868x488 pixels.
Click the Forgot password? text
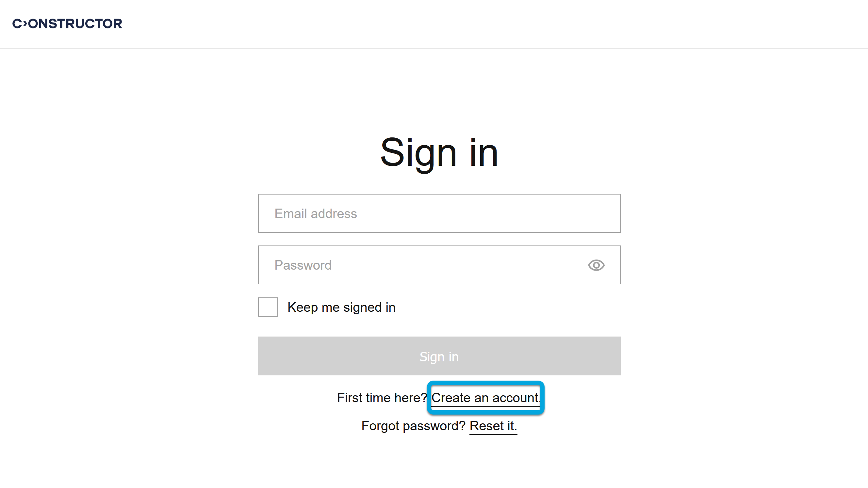tap(413, 426)
